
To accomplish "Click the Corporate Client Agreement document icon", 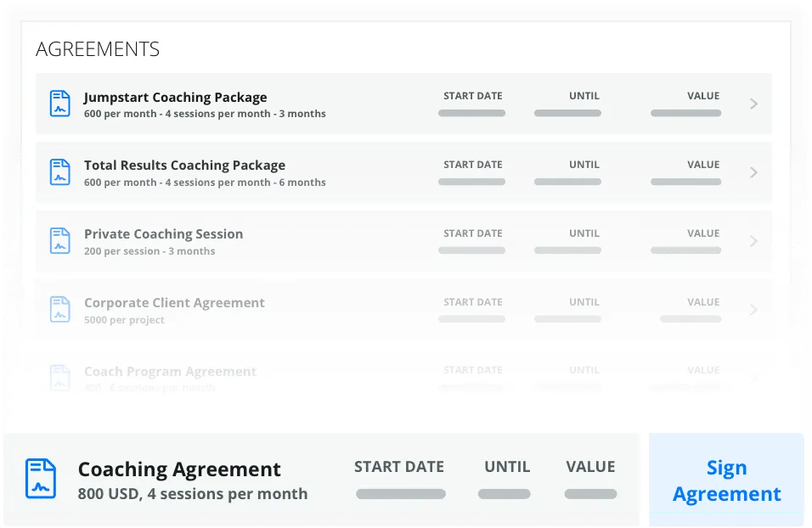I will [59, 309].
